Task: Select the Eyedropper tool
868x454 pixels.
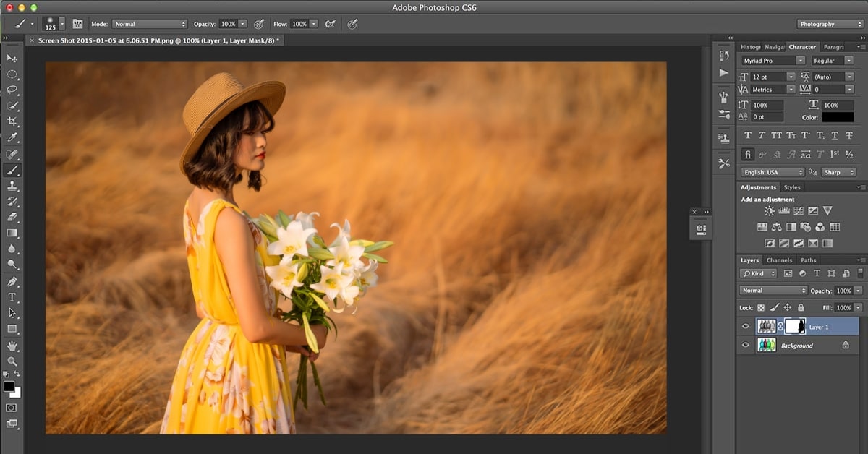Action: pyautogui.click(x=12, y=137)
